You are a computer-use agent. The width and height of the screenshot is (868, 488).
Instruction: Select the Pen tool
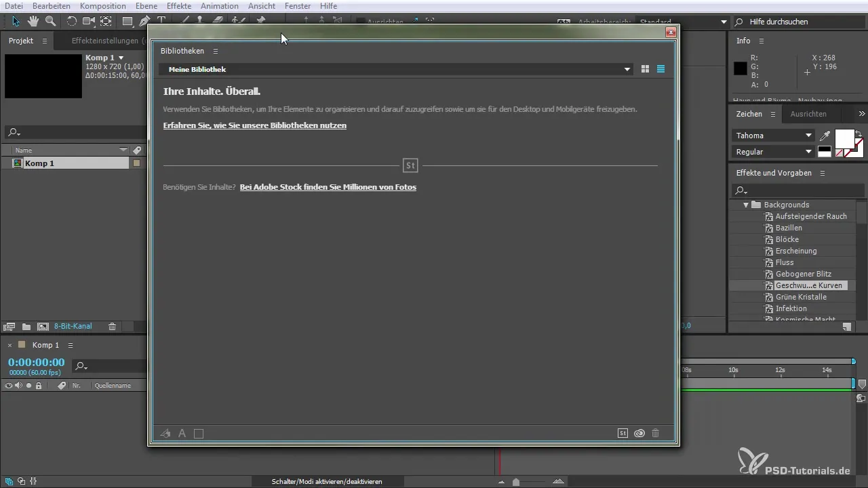pyautogui.click(x=144, y=21)
